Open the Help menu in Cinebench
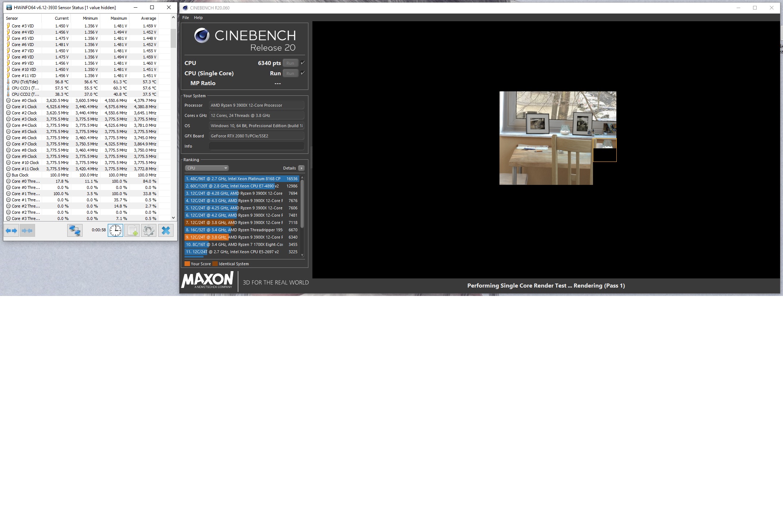The height and width of the screenshot is (532, 783). coord(198,18)
